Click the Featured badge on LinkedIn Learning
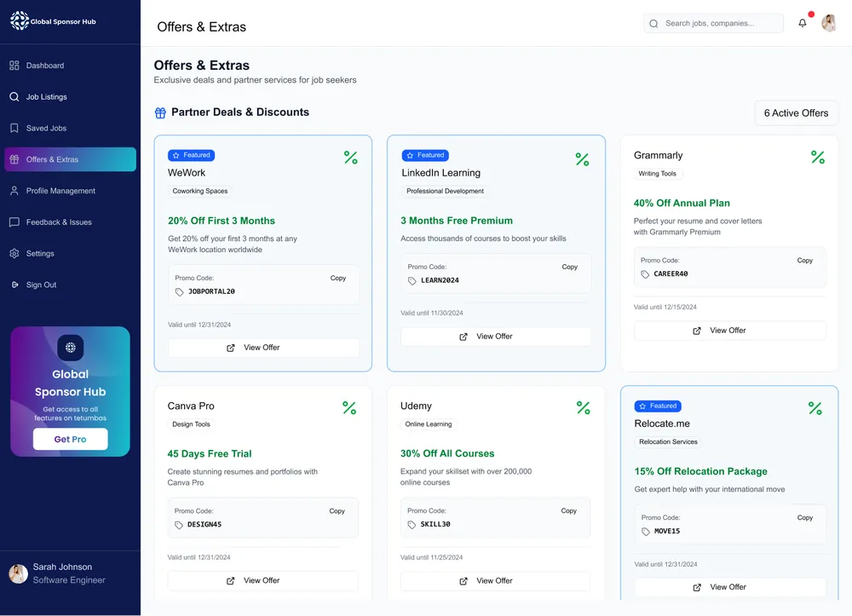The width and height of the screenshot is (852, 616). pyautogui.click(x=425, y=155)
